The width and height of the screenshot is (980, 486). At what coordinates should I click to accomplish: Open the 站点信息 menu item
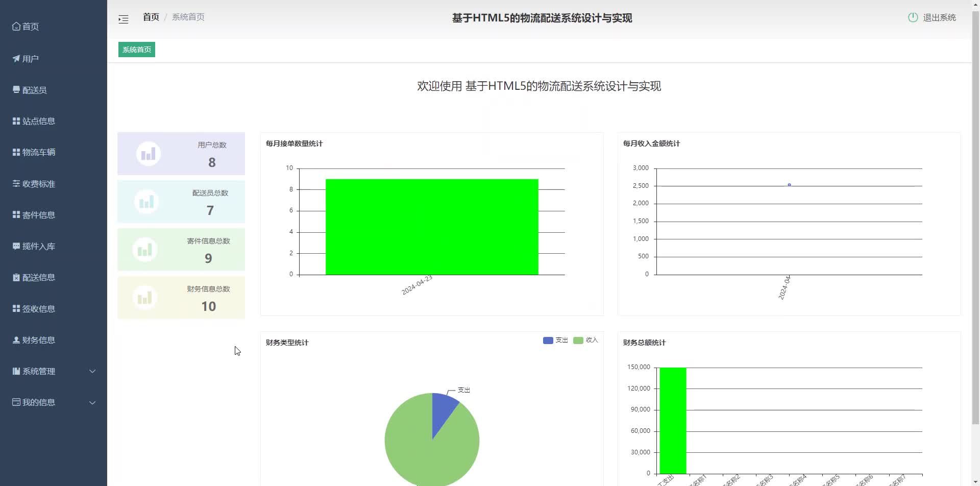[x=54, y=121]
